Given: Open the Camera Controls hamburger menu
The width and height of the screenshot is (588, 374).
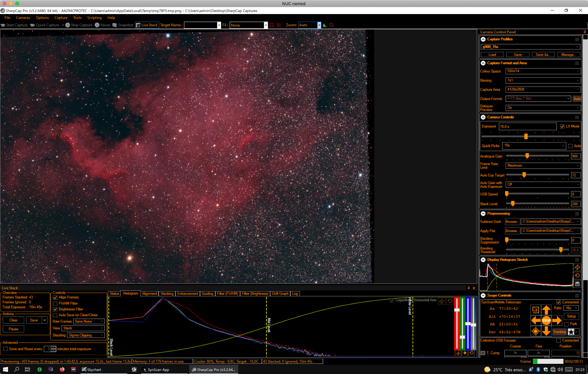Looking at the screenshot, I should 577,117.
